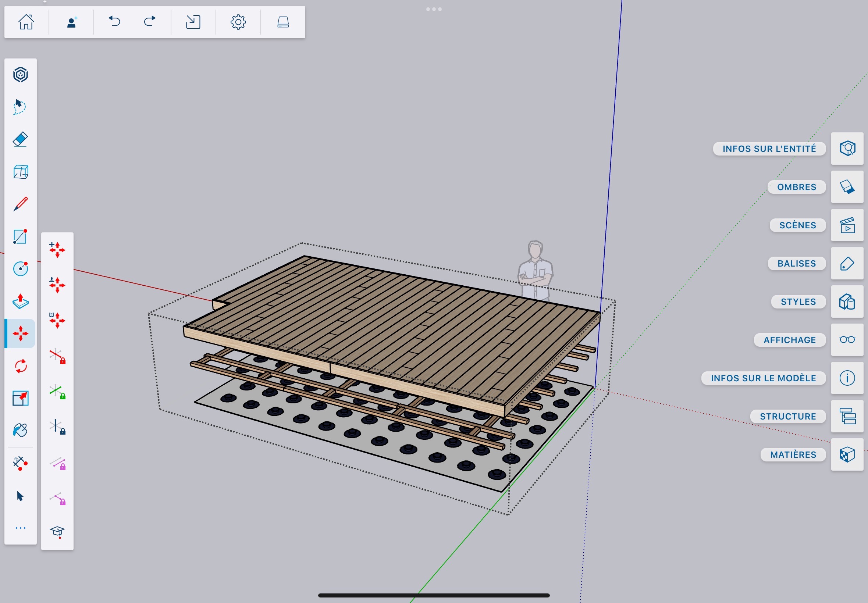Image resolution: width=868 pixels, height=603 pixels.
Task: Select the Push/Pull tool
Action: (20, 301)
